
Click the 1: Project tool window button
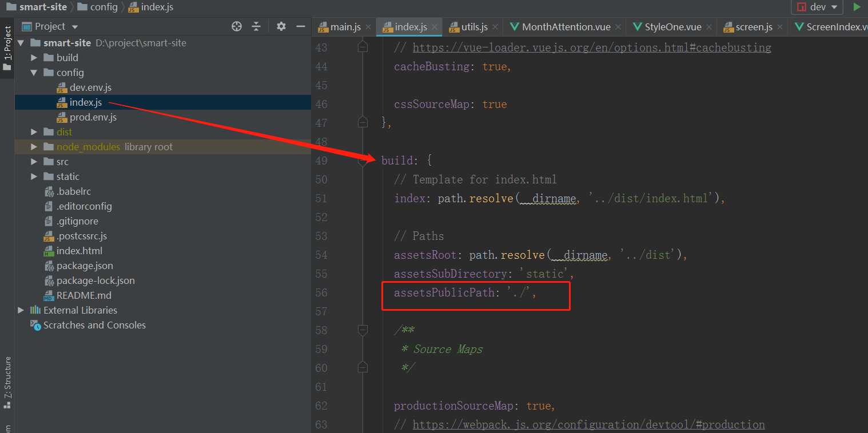point(7,48)
